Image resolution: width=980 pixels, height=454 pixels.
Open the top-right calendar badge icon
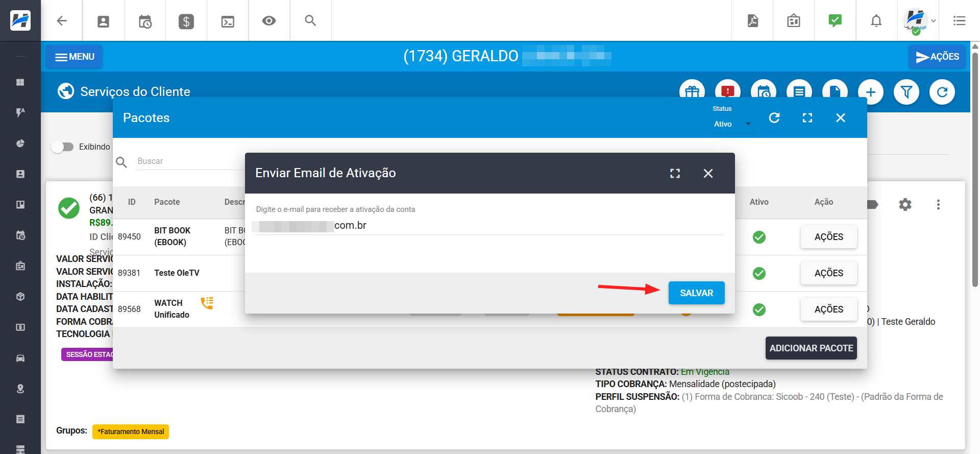794,20
